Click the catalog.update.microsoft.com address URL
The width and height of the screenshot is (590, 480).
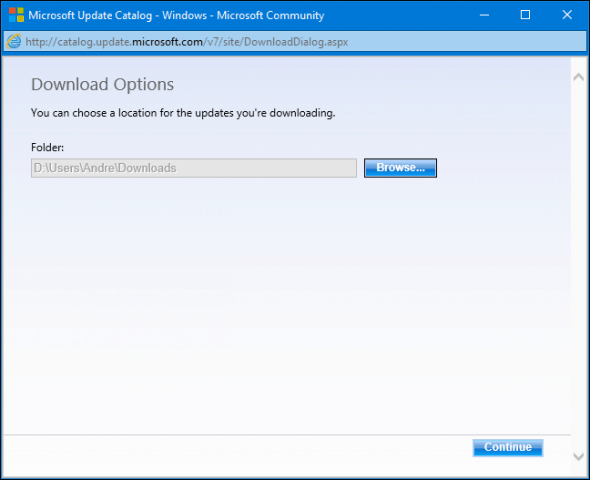click(x=187, y=42)
